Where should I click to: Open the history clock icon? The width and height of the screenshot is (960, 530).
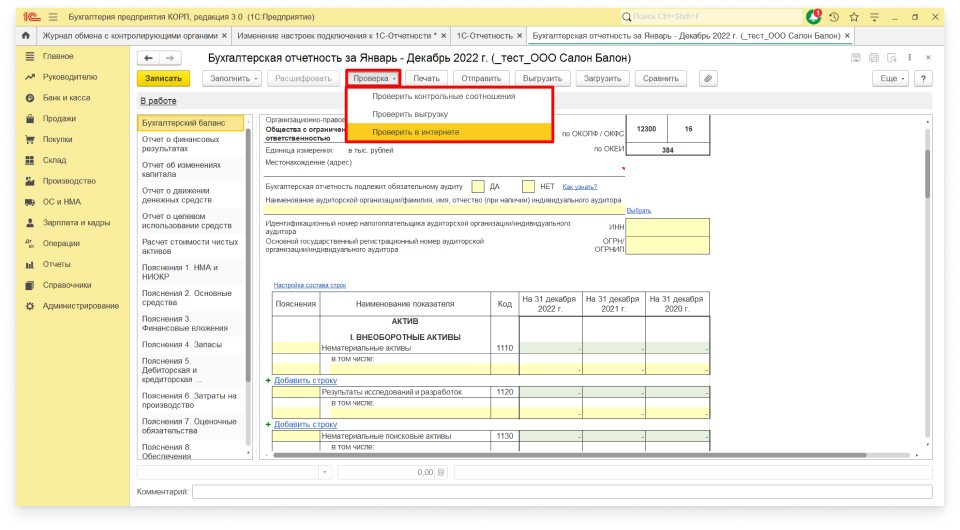coord(834,17)
